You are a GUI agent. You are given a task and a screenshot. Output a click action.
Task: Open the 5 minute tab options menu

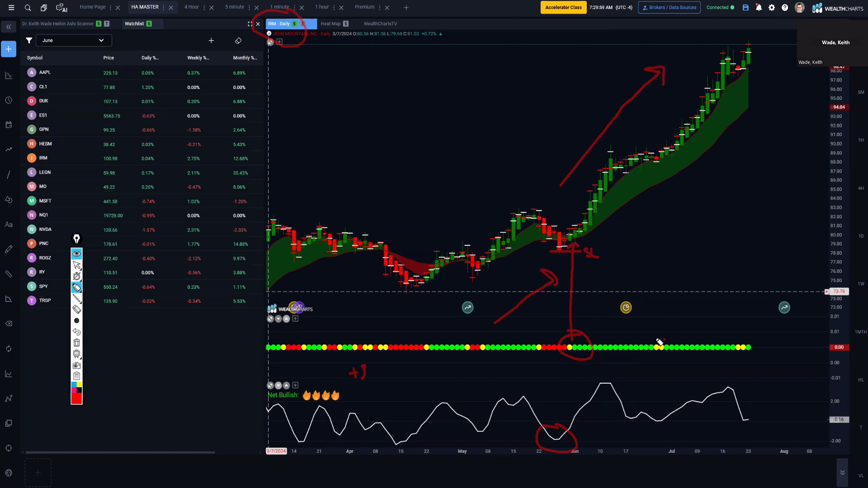[x=249, y=8]
